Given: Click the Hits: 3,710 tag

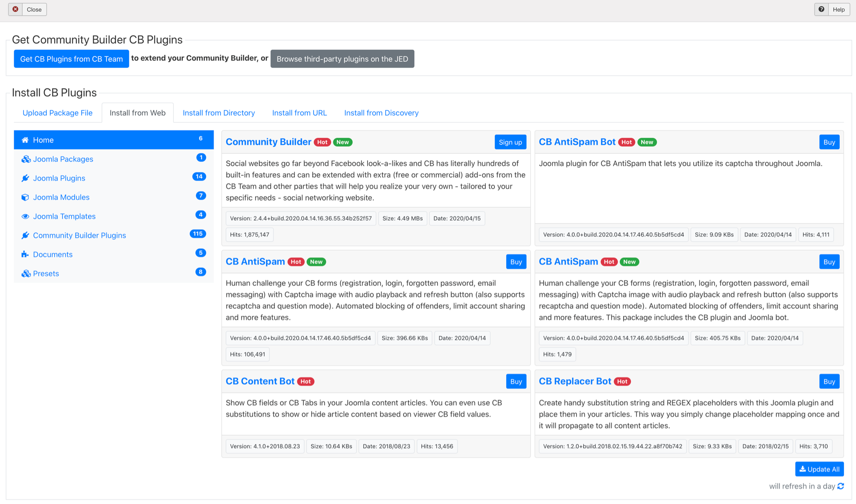Looking at the screenshot, I should coord(813,446).
